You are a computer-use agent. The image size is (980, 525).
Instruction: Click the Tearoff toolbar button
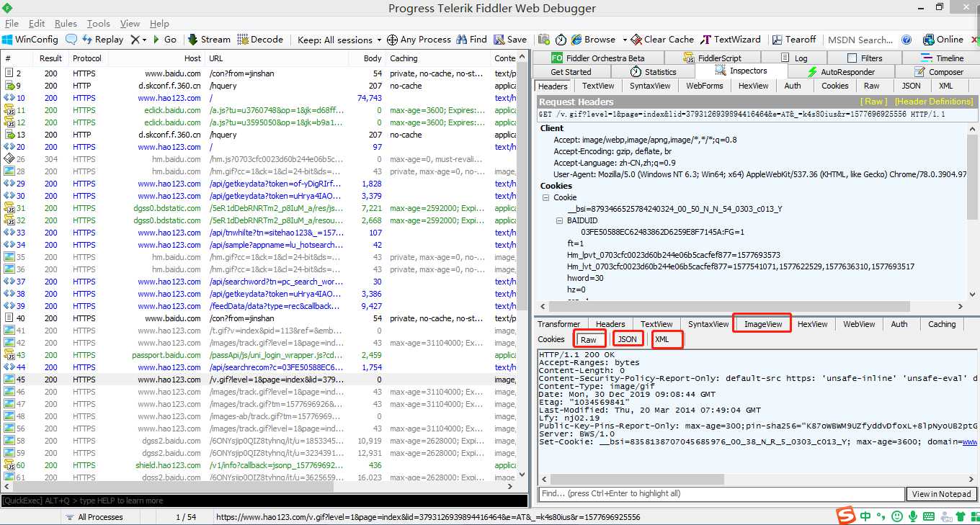(794, 40)
